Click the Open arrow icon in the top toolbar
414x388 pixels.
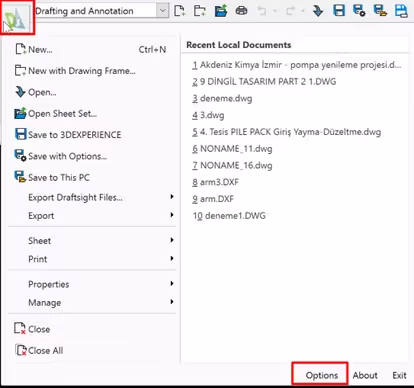[318, 11]
